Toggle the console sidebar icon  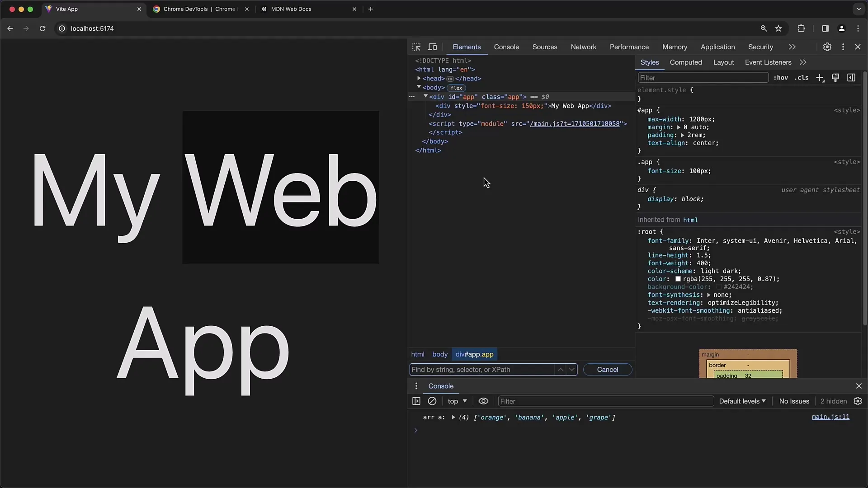(x=416, y=401)
